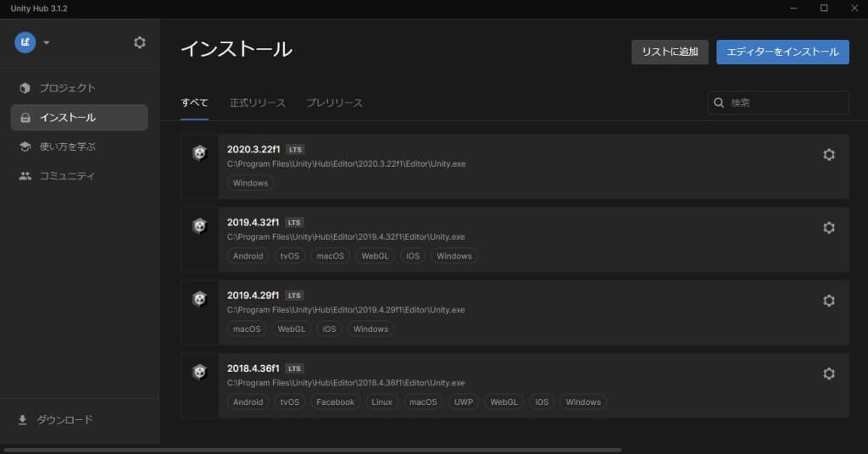868x454 pixels.
Task: Click the search magnifier icon
Action: click(719, 102)
